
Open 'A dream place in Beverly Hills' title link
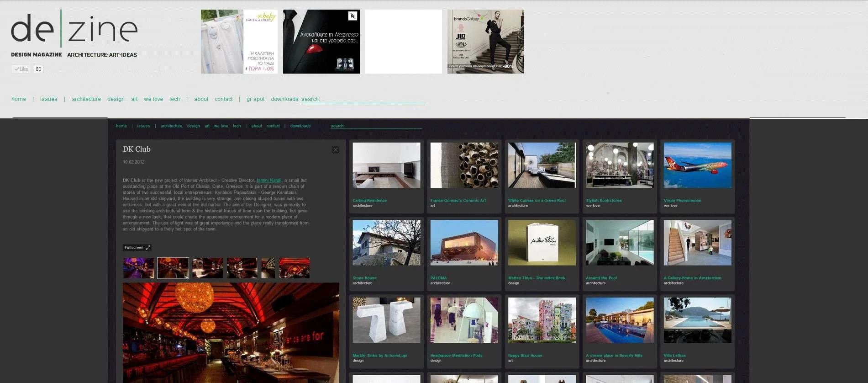pyautogui.click(x=614, y=356)
